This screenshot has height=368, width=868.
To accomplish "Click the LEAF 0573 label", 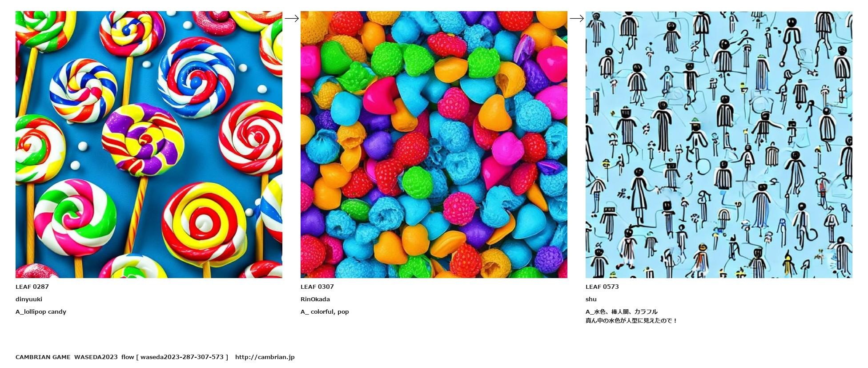I will 602,287.
